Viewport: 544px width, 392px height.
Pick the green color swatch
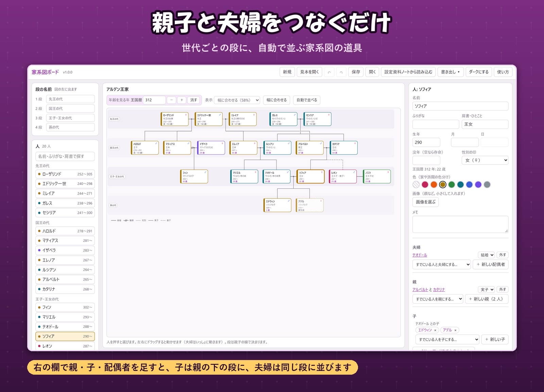point(452,185)
